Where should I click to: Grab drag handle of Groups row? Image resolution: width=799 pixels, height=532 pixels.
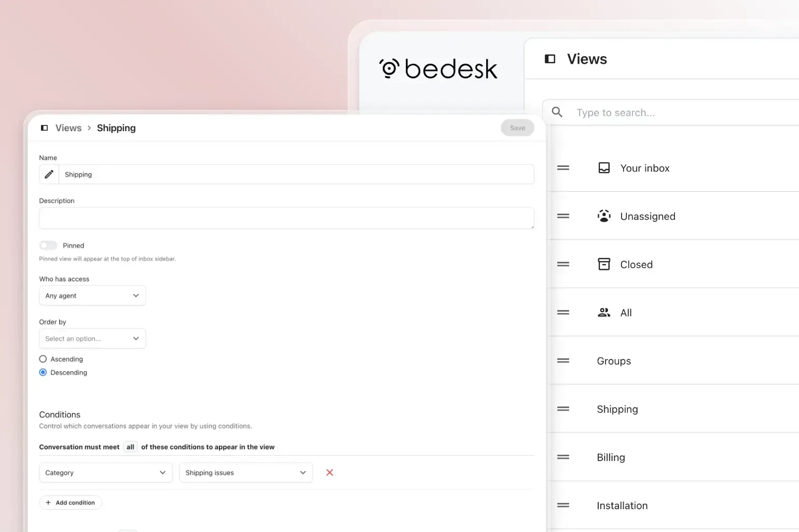[563, 361]
